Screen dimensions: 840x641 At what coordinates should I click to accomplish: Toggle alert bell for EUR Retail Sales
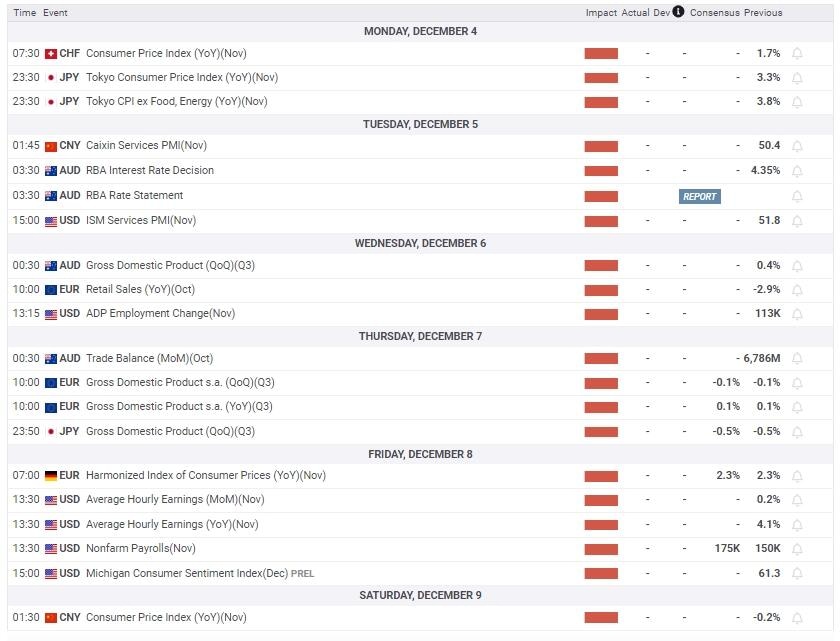point(797,290)
